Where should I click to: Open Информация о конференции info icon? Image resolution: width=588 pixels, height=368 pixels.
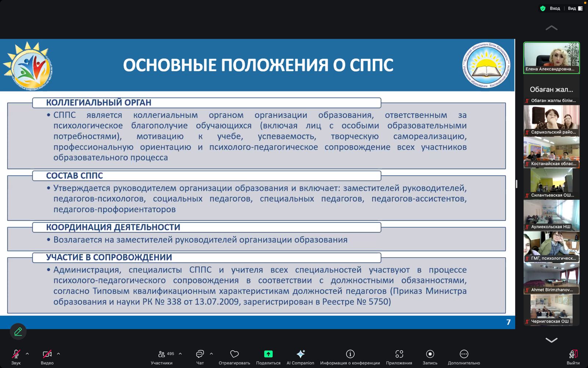[x=350, y=354]
